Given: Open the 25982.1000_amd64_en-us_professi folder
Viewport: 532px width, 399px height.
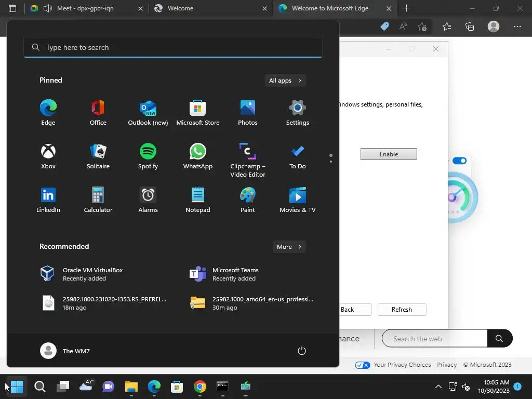Looking at the screenshot, I should [251, 303].
